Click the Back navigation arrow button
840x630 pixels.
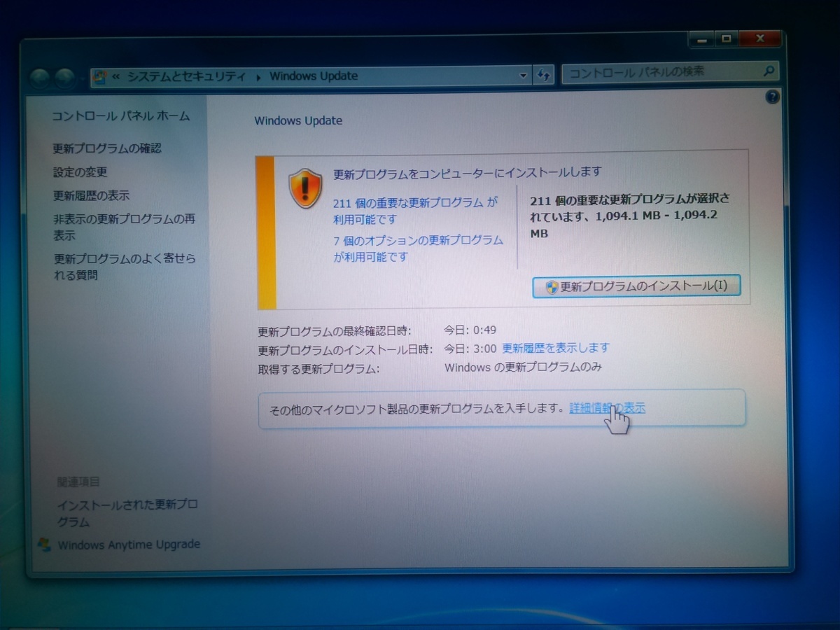click(x=41, y=77)
